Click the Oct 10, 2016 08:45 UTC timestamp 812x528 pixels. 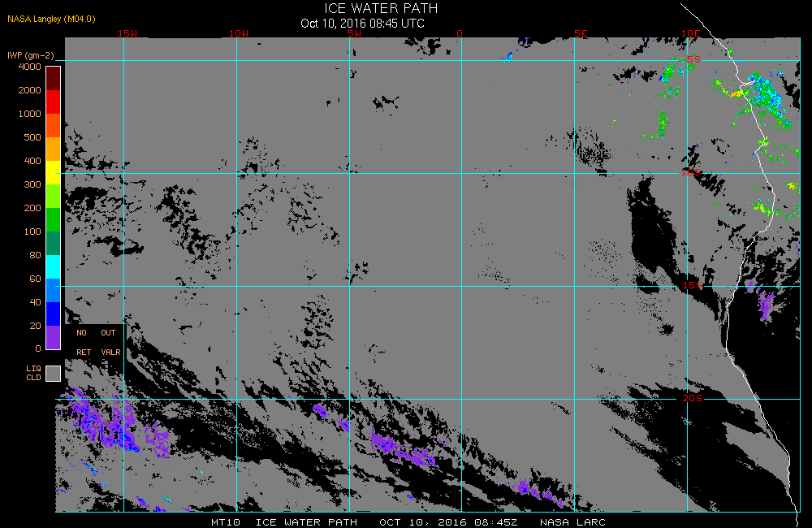[x=362, y=24]
